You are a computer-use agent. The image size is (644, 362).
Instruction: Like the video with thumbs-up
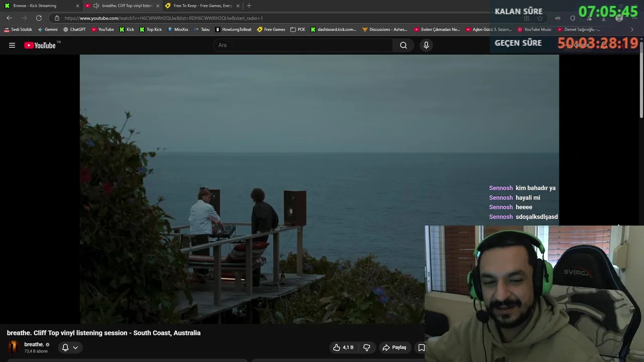pos(343,347)
